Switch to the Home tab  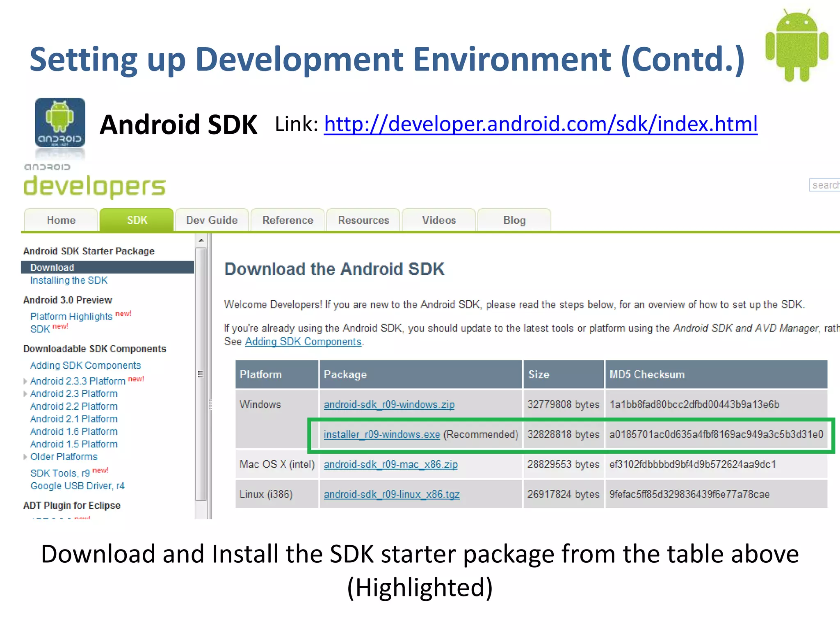click(x=61, y=220)
